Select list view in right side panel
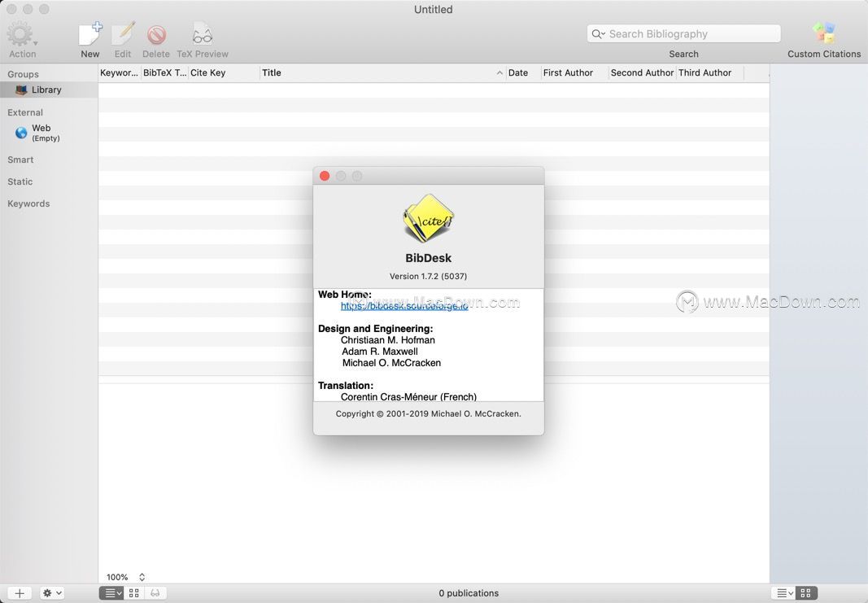Viewport: 868px width, 603px height. coord(783,593)
